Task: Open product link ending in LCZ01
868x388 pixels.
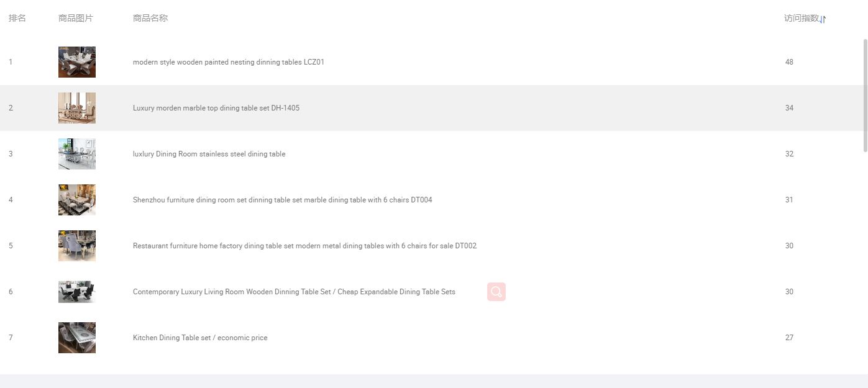Action: [228, 62]
